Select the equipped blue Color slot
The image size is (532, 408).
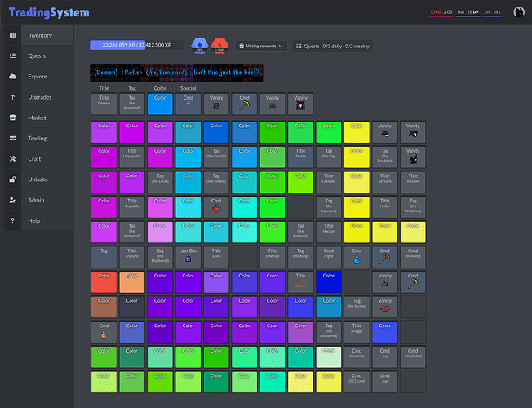(x=160, y=104)
